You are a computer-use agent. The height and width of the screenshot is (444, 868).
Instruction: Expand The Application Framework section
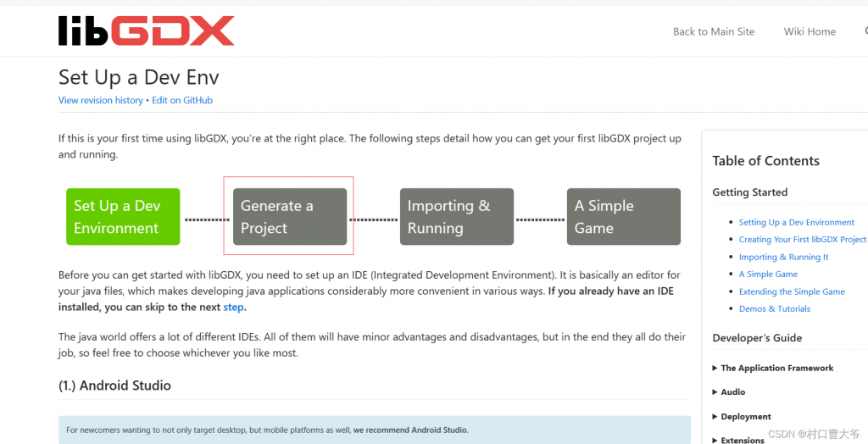(x=776, y=369)
